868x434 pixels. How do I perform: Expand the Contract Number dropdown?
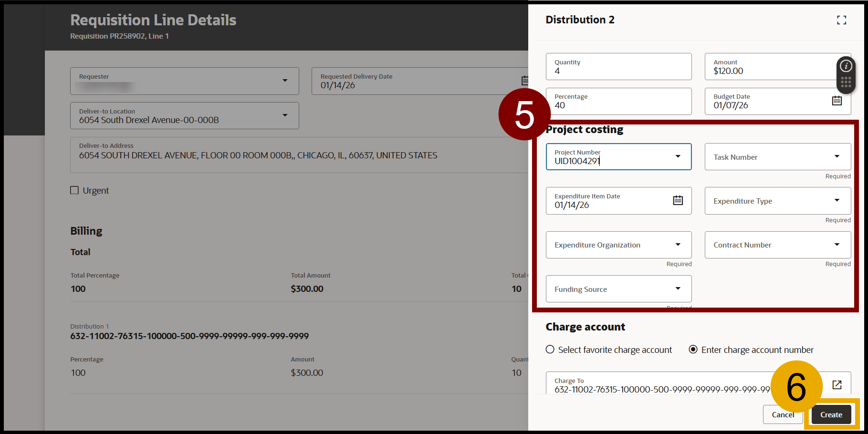pos(837,245)
